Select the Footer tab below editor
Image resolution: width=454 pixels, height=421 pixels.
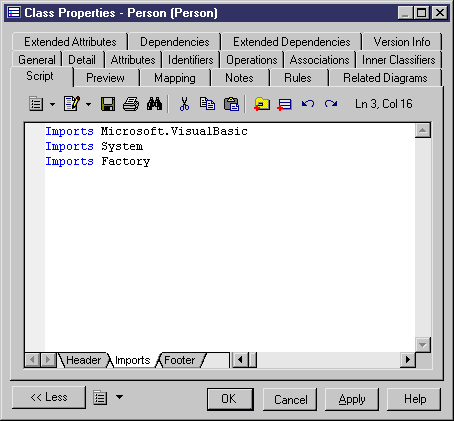(x=179, y=360)
